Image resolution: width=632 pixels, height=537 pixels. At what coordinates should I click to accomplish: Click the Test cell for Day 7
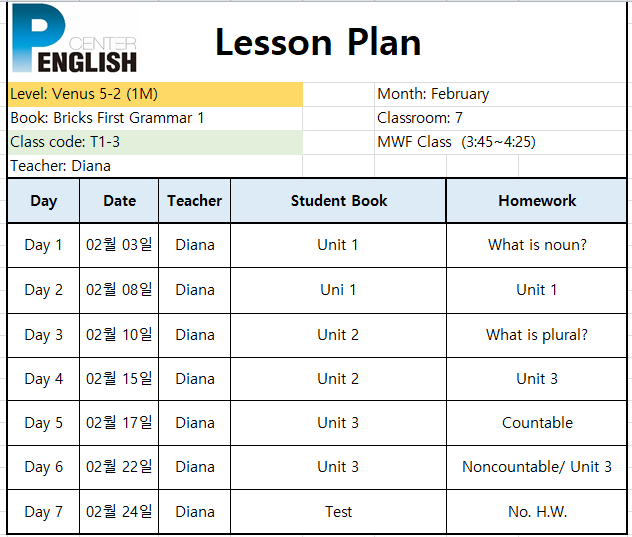point(339,512)
